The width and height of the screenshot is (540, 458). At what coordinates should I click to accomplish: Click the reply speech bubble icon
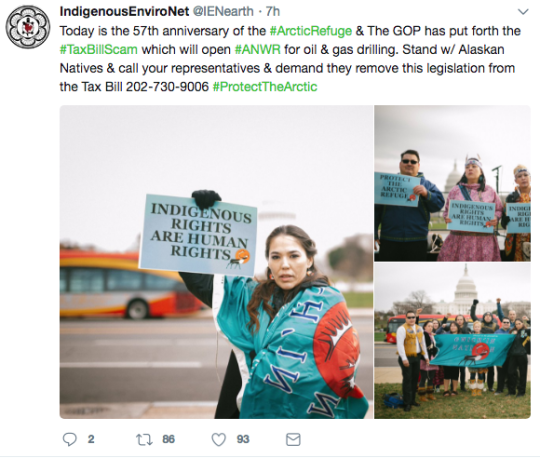pyautogui.click(x=70, y=439)
